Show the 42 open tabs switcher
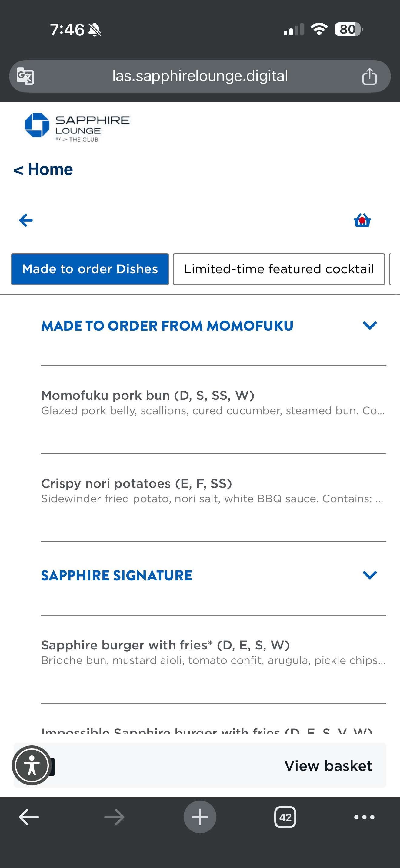The width and height of the screenshot is (400, 868). [x=285, y=817]
